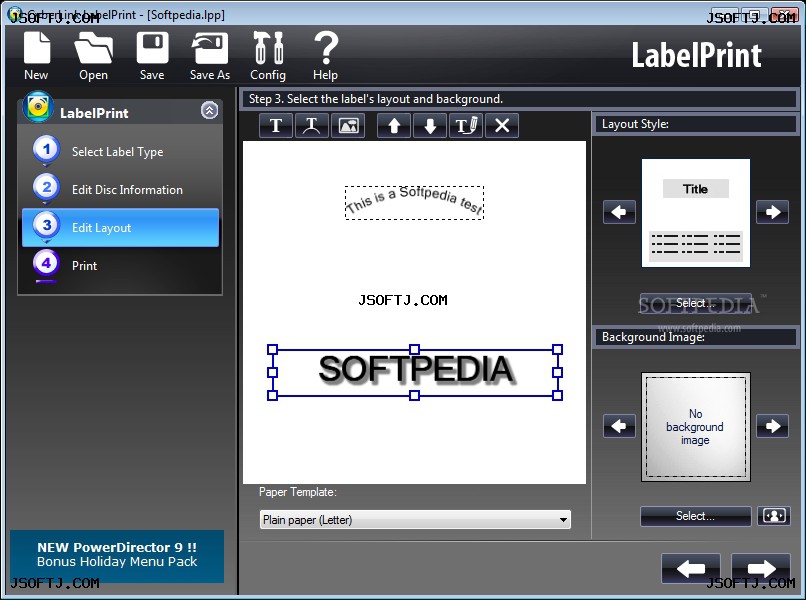Select the No background image thumbnail
Screen dimensions: 806x600
pos(695,427)
